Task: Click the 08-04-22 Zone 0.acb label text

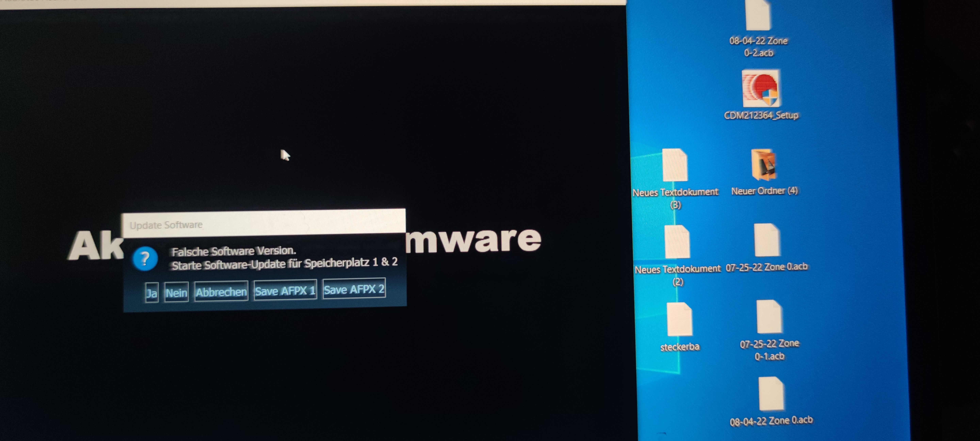Action: coord(771,421)
